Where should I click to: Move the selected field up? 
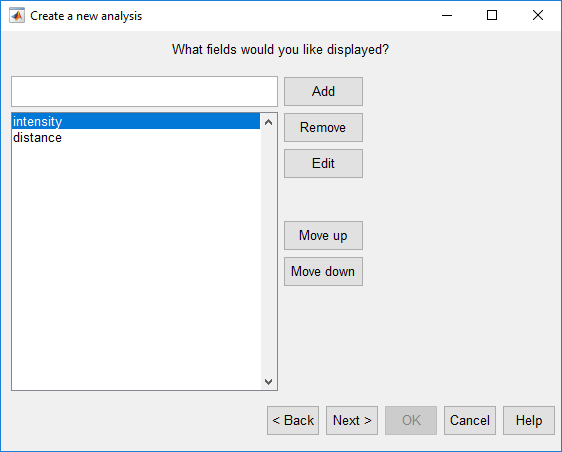(x=323, y=235)
